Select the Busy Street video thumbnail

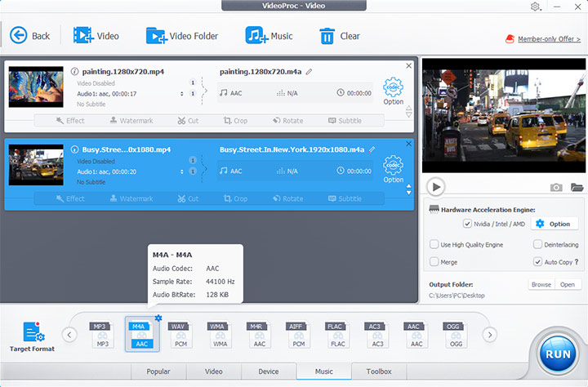tap(36, 165)
